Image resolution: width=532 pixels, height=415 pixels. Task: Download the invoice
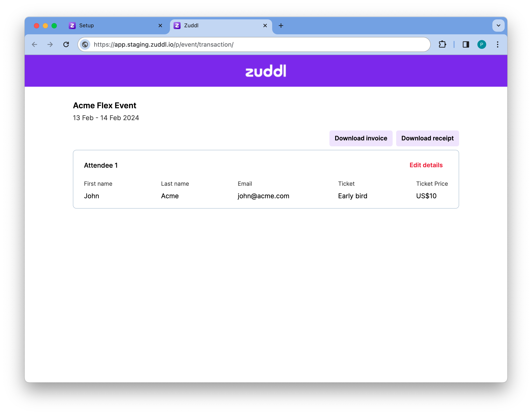(361, 138)
